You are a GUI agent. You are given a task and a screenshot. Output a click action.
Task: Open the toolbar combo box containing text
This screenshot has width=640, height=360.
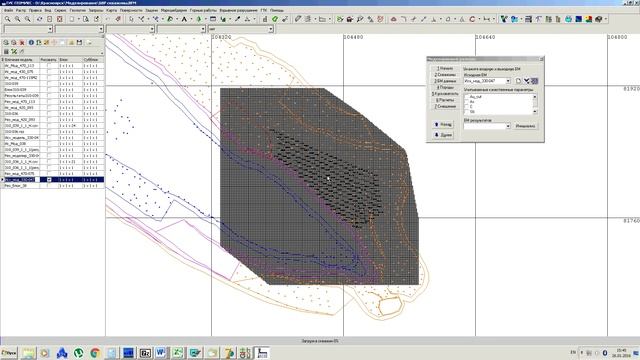[x=240, y=29]
